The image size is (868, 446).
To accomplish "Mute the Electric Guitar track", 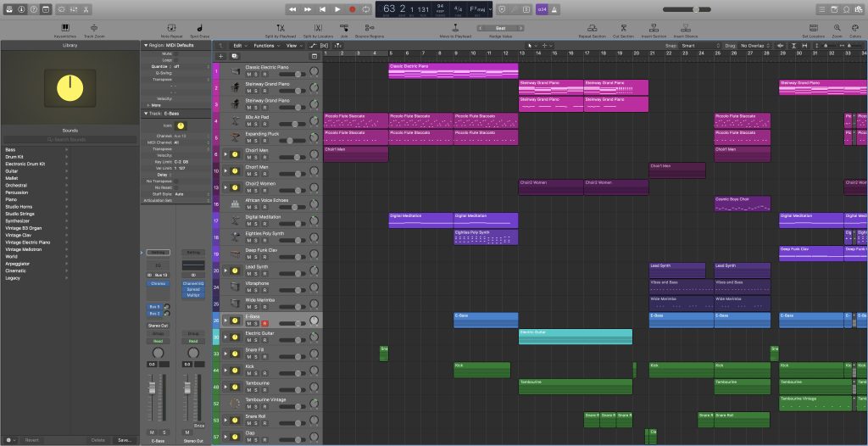I will 249,340.
